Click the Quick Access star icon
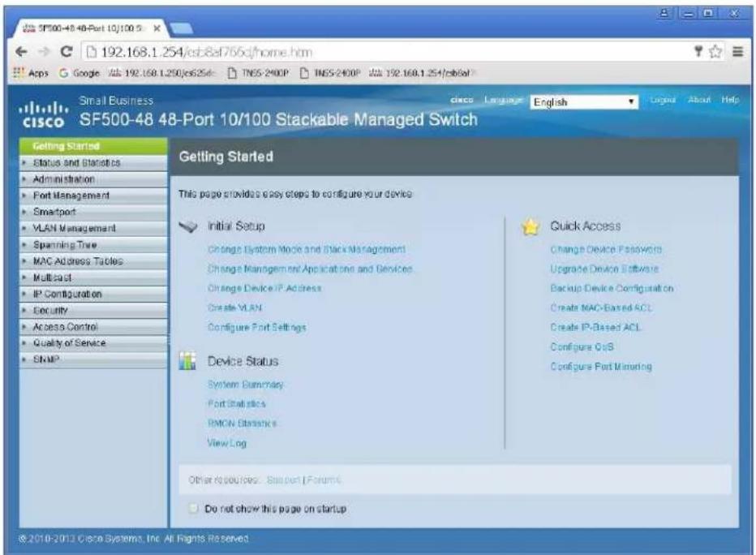The height and width of the screenshot is (555, 756). [x=530, y=226]
